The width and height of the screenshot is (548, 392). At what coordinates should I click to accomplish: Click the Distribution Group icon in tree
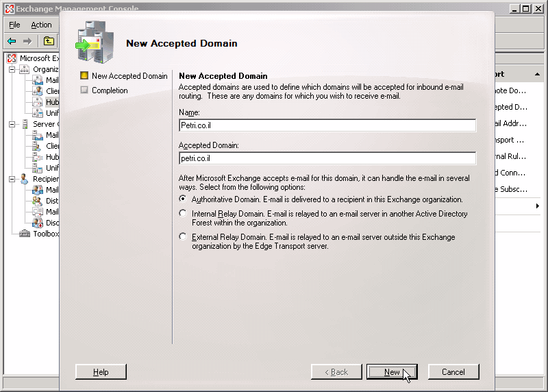coord(38,201)
